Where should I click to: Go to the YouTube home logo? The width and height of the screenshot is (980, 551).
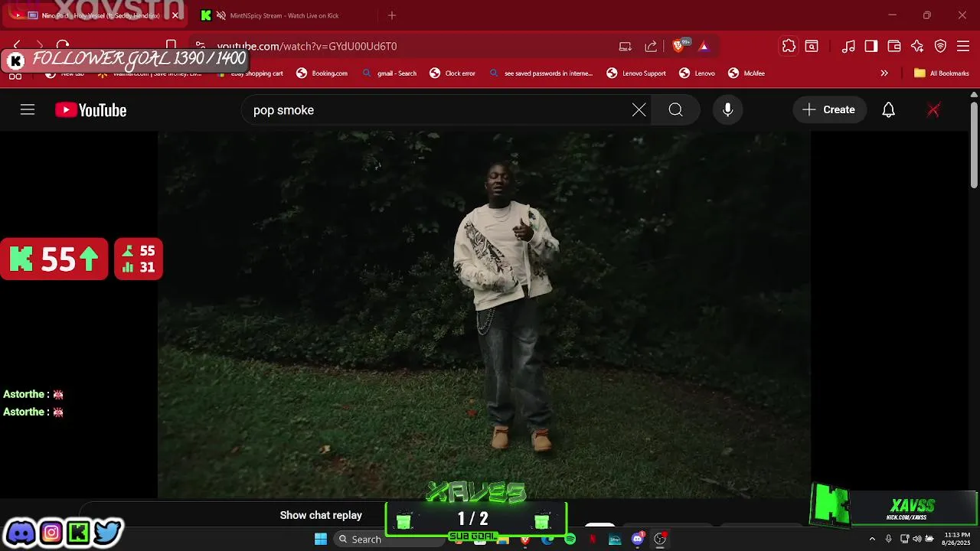click(90, 110)
